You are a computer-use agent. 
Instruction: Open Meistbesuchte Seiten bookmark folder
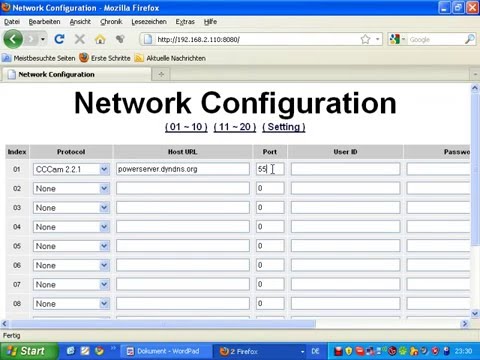point(39,58)
